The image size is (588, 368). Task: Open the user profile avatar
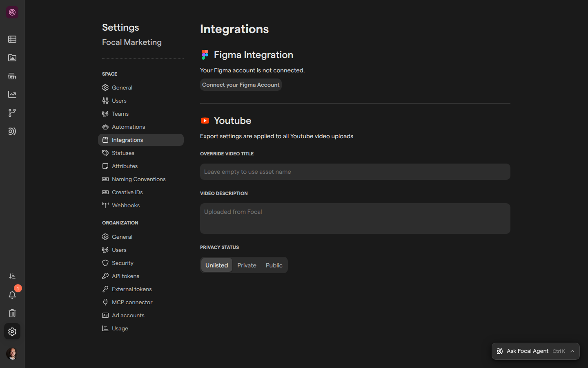click(12, 354)
